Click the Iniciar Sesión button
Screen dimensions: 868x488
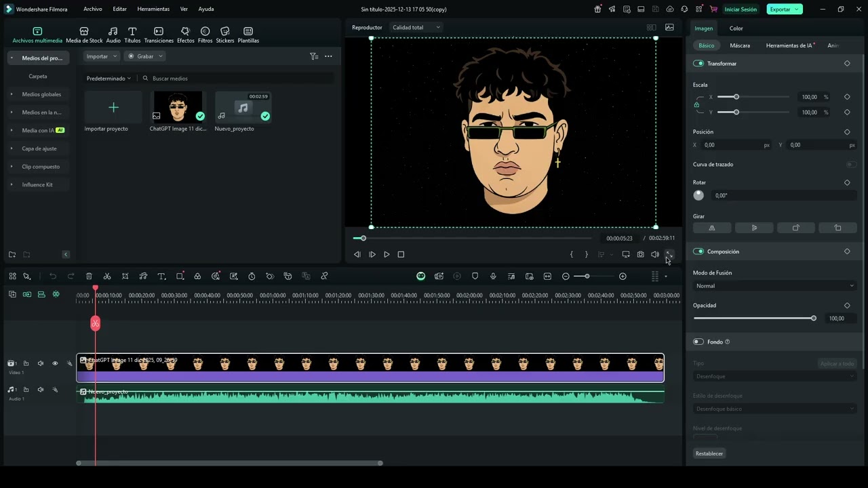pyautogui.click(x=741, y=9)
